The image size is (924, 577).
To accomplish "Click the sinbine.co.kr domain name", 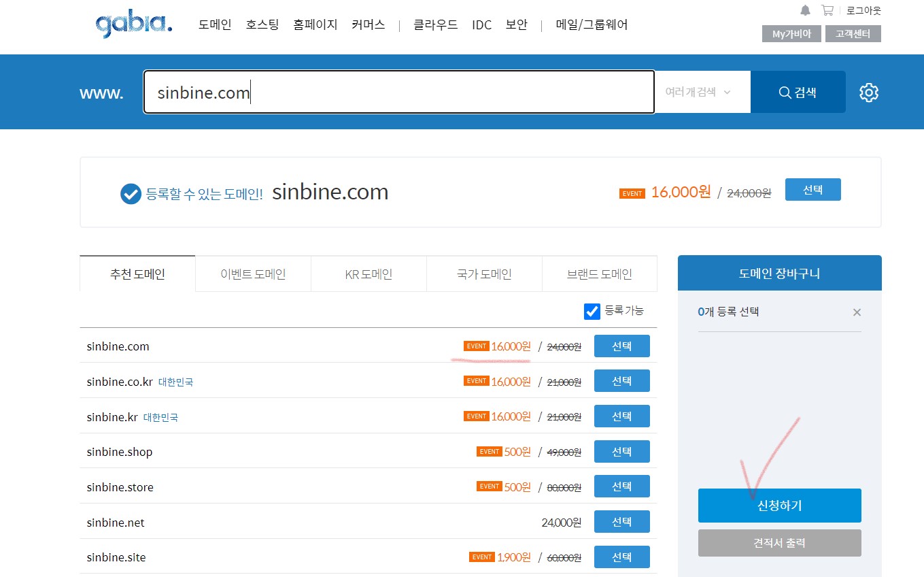I will click(120, 382).
